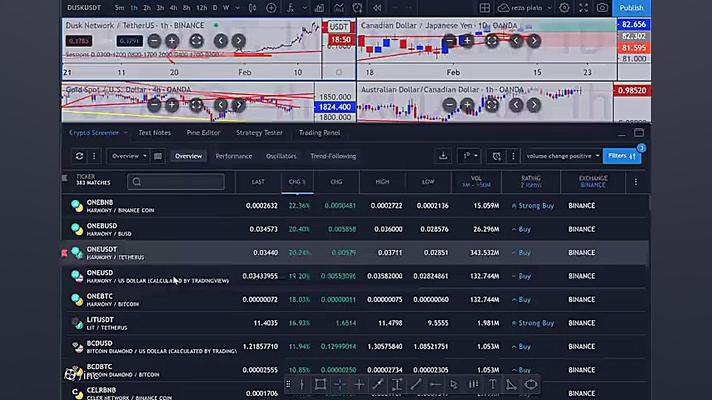Select the 4h timeframe
The height and width of the screenshot is (400, 712).
(x=173, y=8)
